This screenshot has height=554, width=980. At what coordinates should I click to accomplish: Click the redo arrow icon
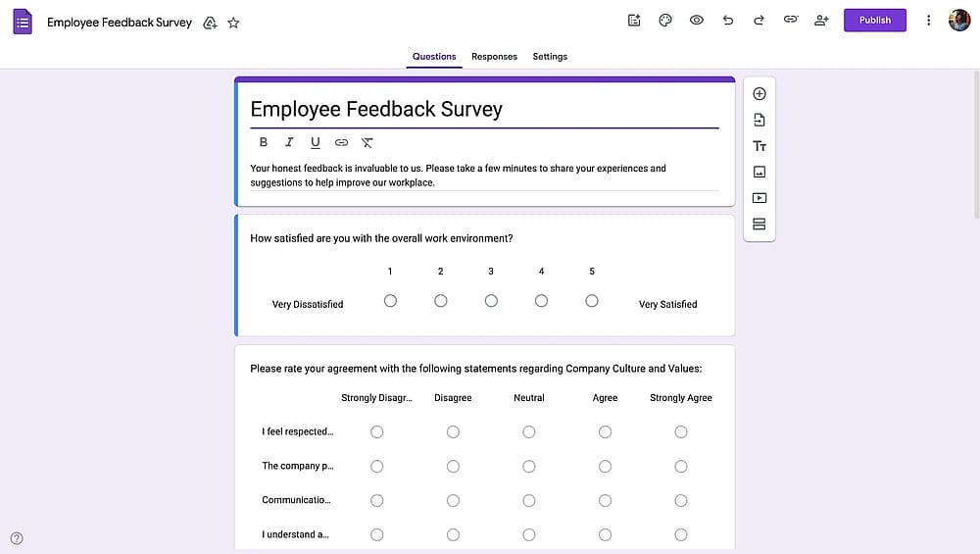pos(759,20)
